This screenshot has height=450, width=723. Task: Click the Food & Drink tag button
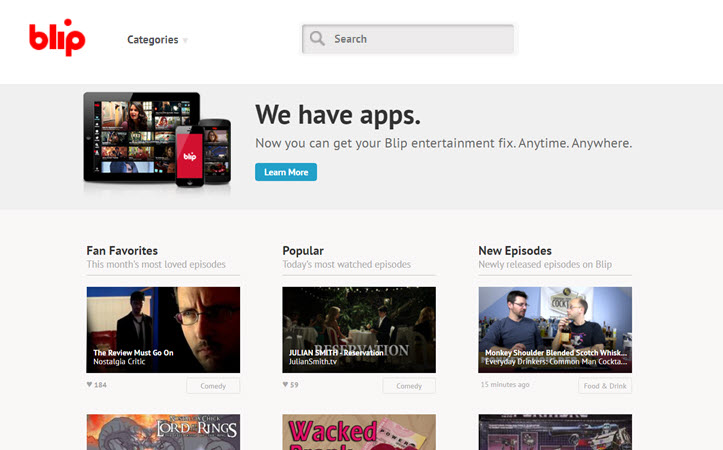(605, 386)
